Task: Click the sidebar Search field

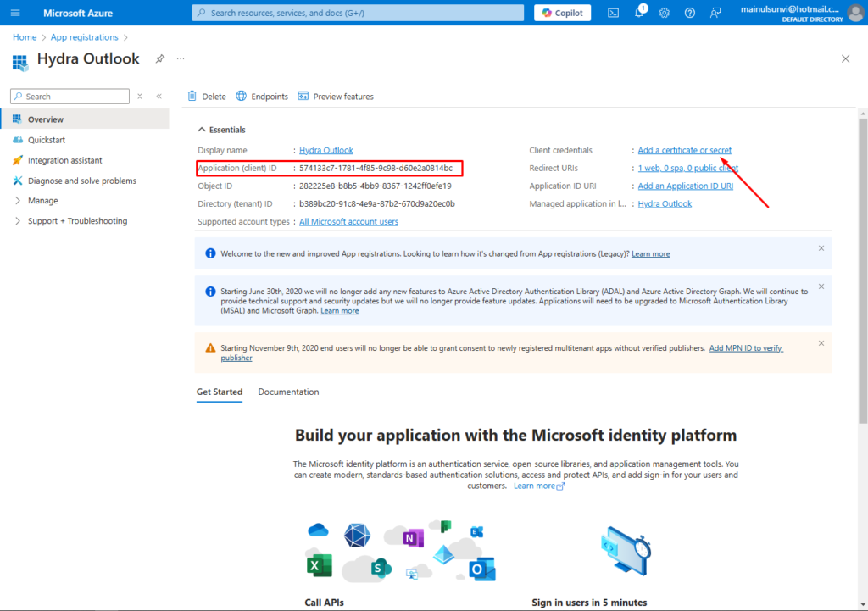Action: click(70, 97)
